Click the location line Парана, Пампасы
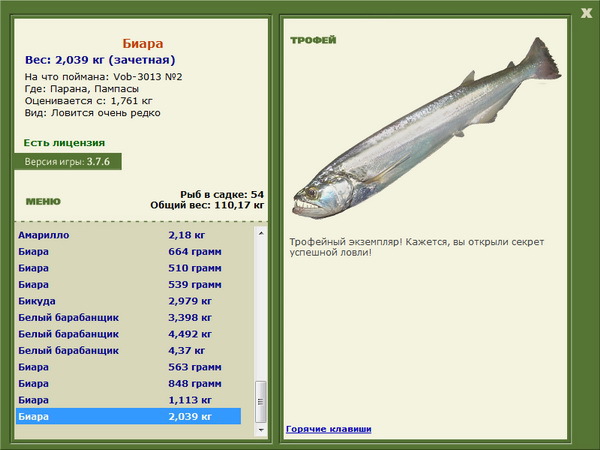The height and width of the screenshot is (450, 600). [82, 89]
